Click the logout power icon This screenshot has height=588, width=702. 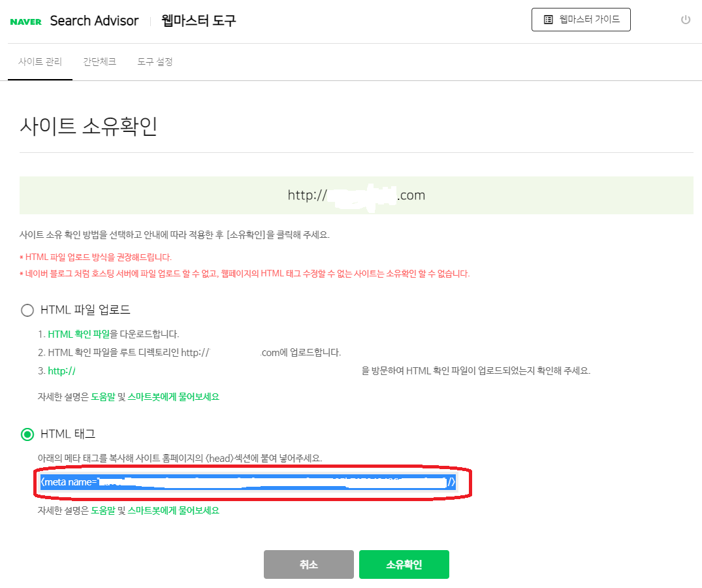pos(685,20)
